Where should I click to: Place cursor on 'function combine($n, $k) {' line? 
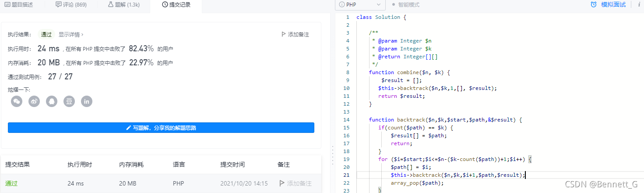pos(409,72)
